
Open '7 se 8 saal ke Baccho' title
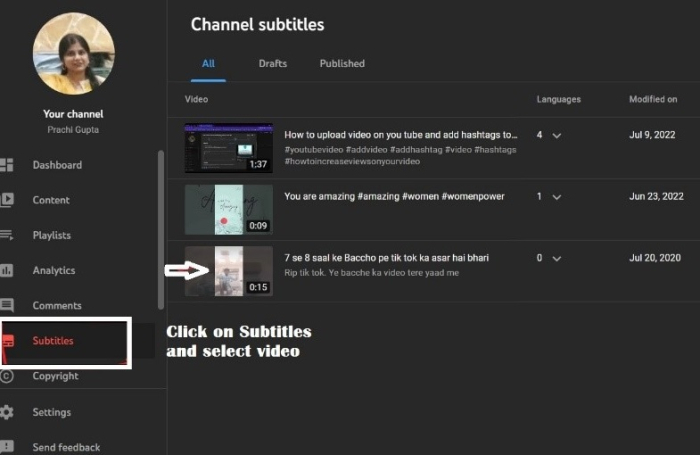pyautogui.click(x=387, y=258)
